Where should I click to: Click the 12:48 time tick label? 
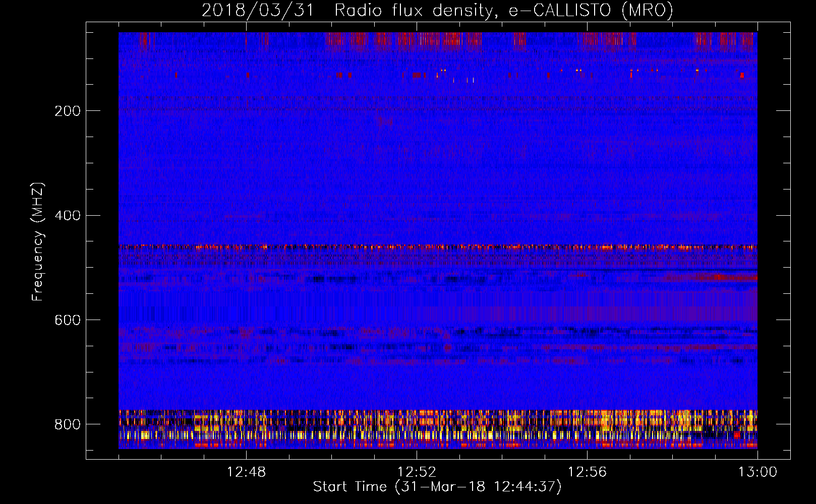coord(246,472)
